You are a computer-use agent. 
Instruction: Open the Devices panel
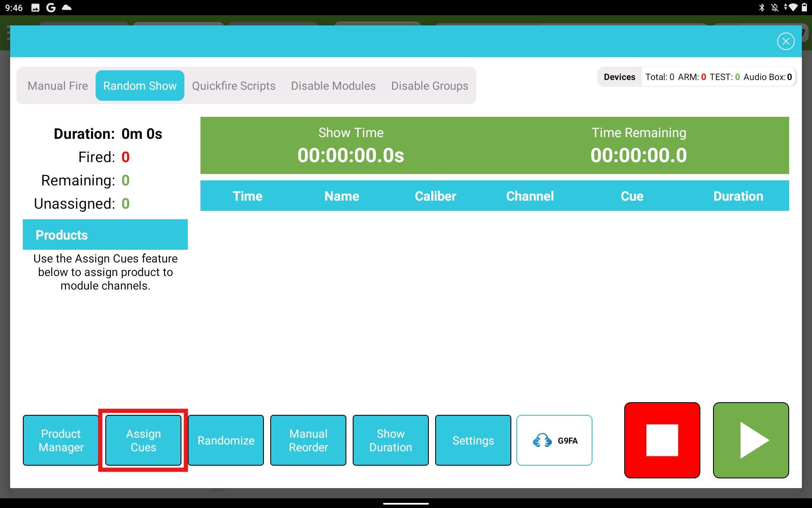(619, 77)
